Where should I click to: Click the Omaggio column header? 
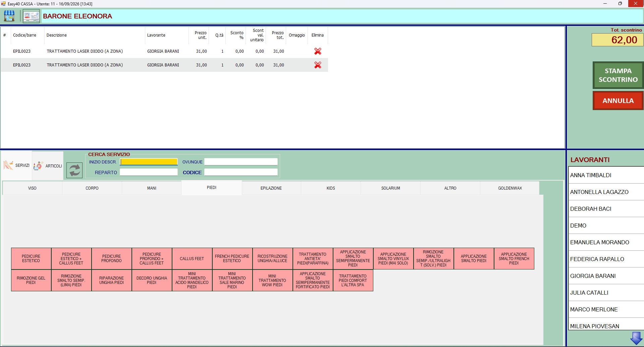point(297,35)
